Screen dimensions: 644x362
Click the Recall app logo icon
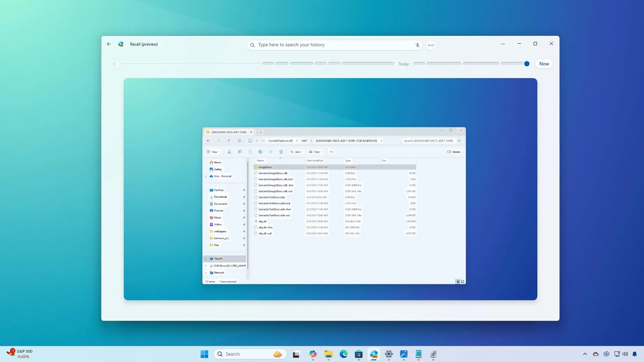point(121,44)
